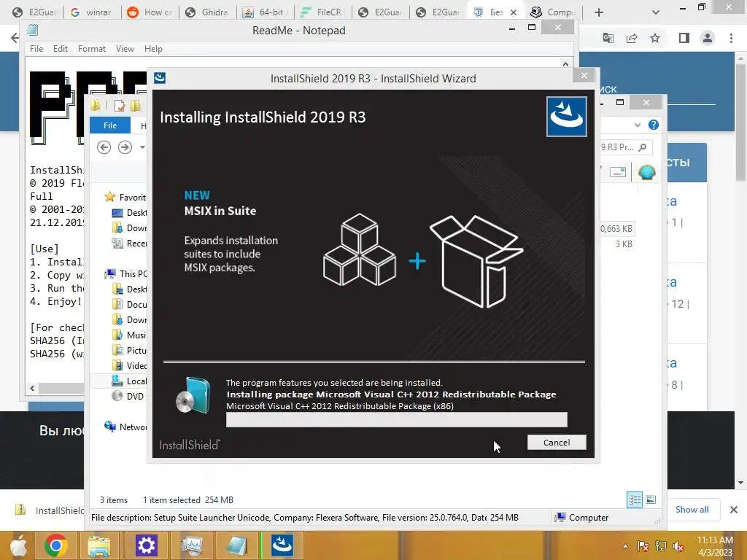
Task: Open Chrome tab search dropdown
Action: pyautogui.click(x=656, y=12)
